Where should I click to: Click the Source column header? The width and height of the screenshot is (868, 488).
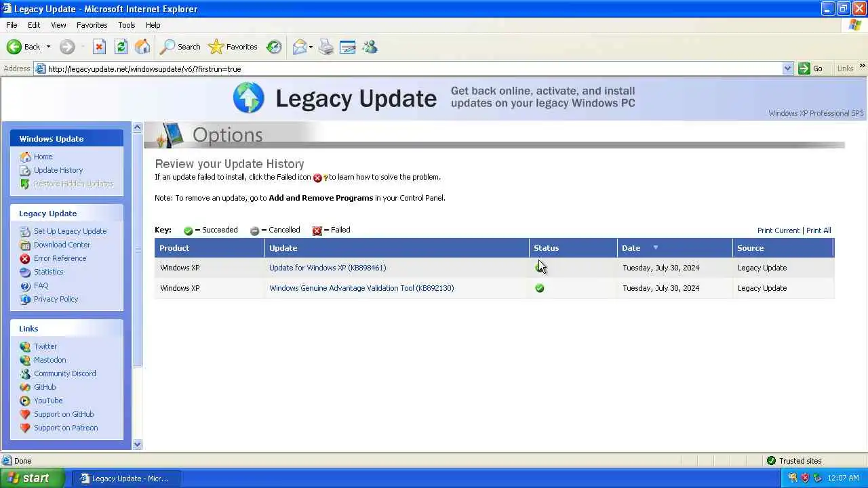click(783, 248)
